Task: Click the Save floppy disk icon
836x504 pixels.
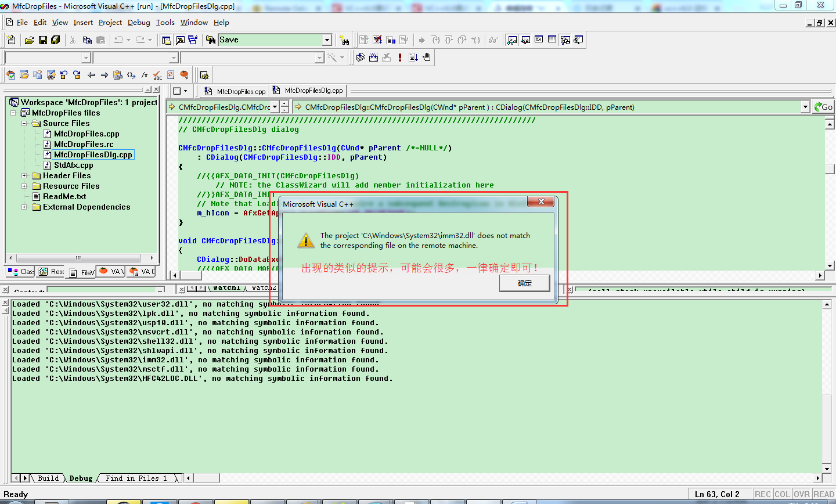Action: point(42,40)
